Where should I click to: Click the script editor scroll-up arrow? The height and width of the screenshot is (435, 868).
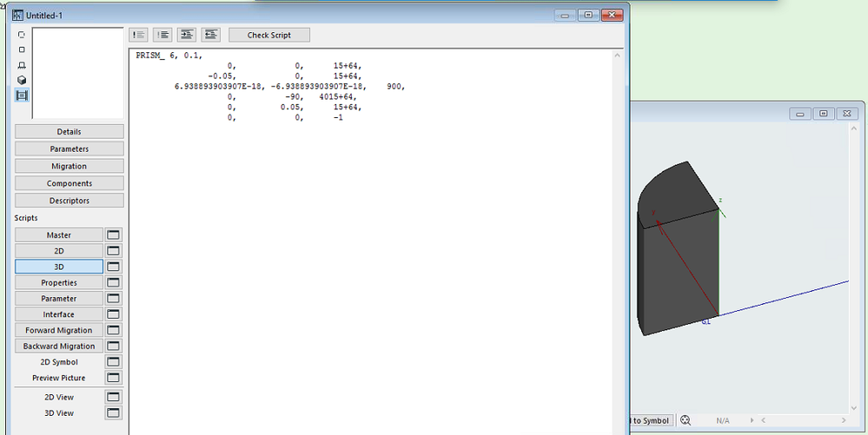[617, 55]
